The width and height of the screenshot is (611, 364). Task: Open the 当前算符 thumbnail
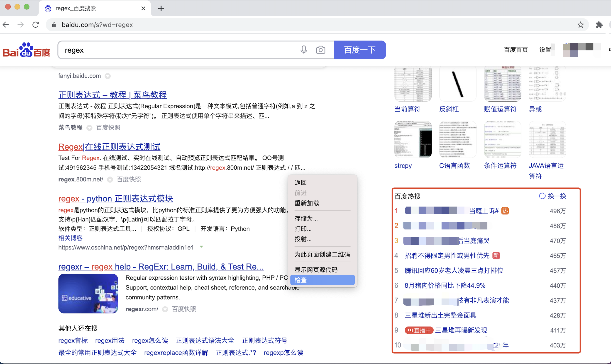point(413,84)
